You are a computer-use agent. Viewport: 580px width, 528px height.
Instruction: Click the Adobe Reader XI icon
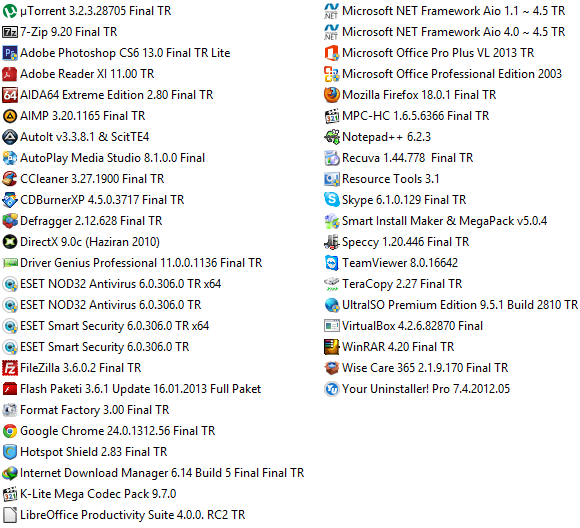pos(10,74)
